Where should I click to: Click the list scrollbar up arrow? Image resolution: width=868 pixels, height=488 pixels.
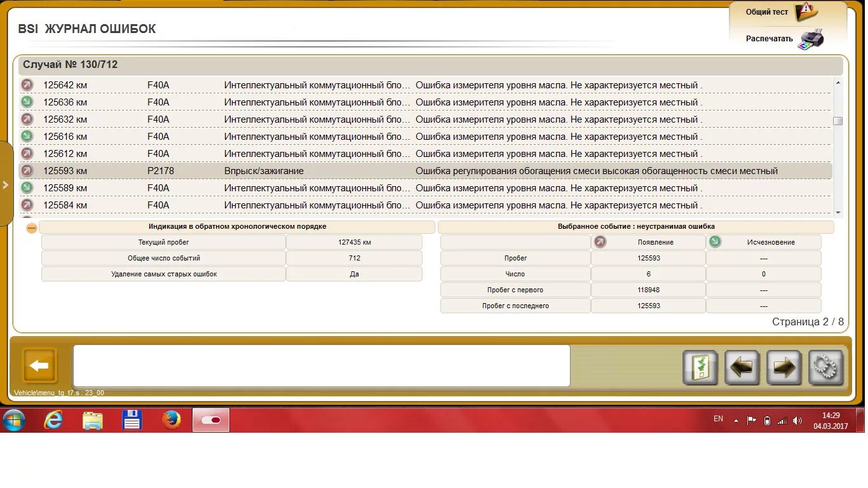[838, 83]
